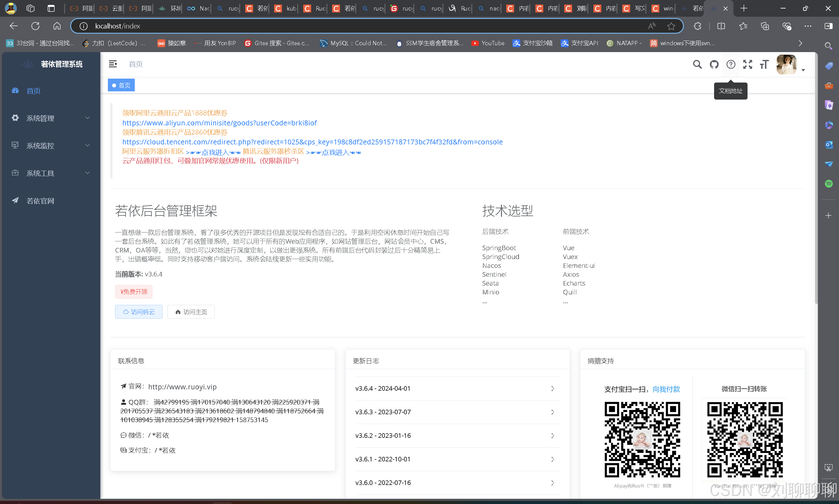Select the 首页 tag tab
The height and width of the screenshot is (504, 839).
coord(121,85)
